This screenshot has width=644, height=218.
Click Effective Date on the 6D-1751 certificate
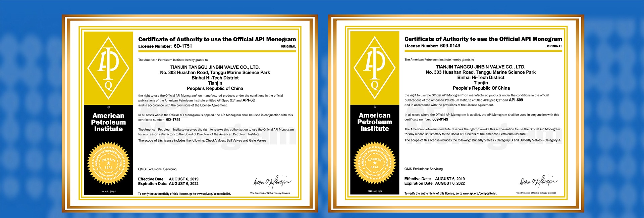pos(168,179)
